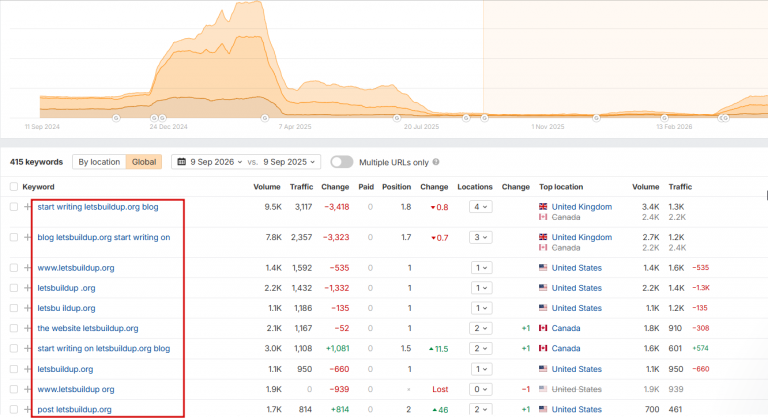The image size is (768, 418).
Task: Check the box for 'start writing letsbuildup.org blog'
Action: coord(14,207)
